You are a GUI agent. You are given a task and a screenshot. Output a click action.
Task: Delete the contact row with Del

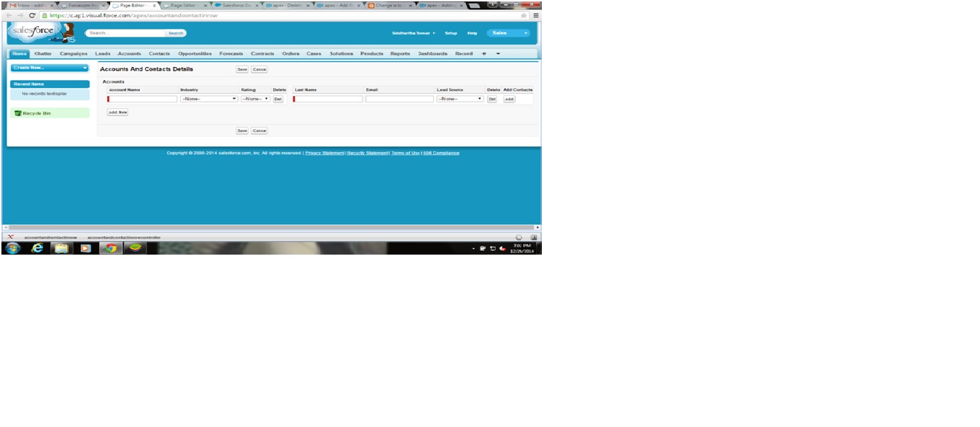[x=492, y=99]
